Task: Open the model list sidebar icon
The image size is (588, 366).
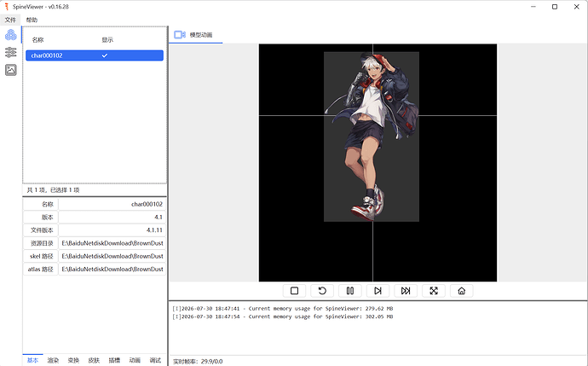Action: (10, 35)
